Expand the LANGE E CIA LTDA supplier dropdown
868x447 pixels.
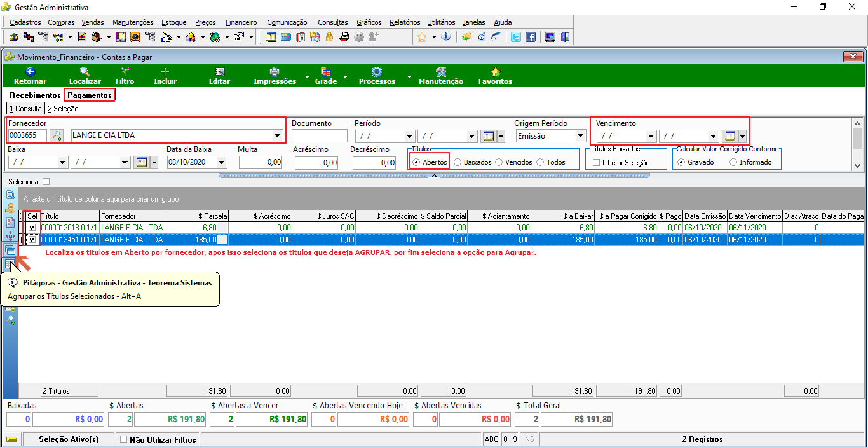click(x=277, y=135)
